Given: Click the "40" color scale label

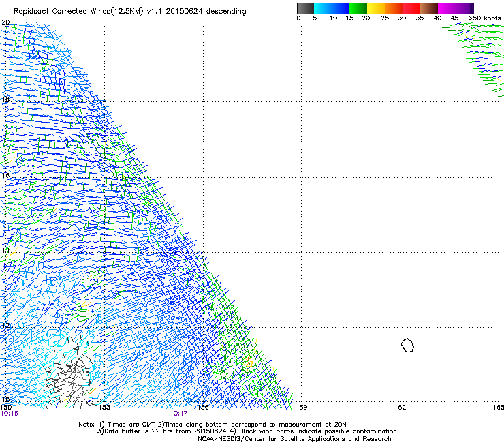Looking at the screenshot, I should pos(437,18).
